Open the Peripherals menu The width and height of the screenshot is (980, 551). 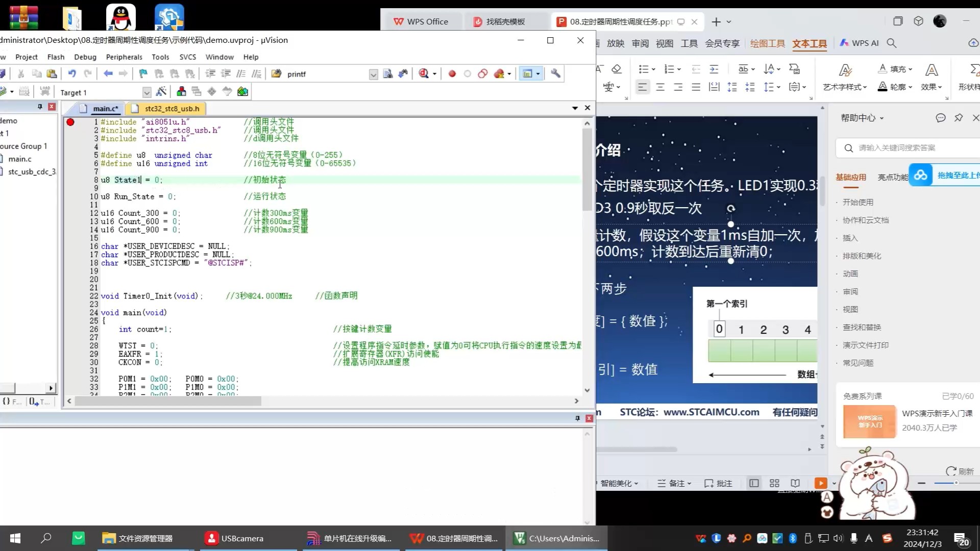[x=124, y=57]
